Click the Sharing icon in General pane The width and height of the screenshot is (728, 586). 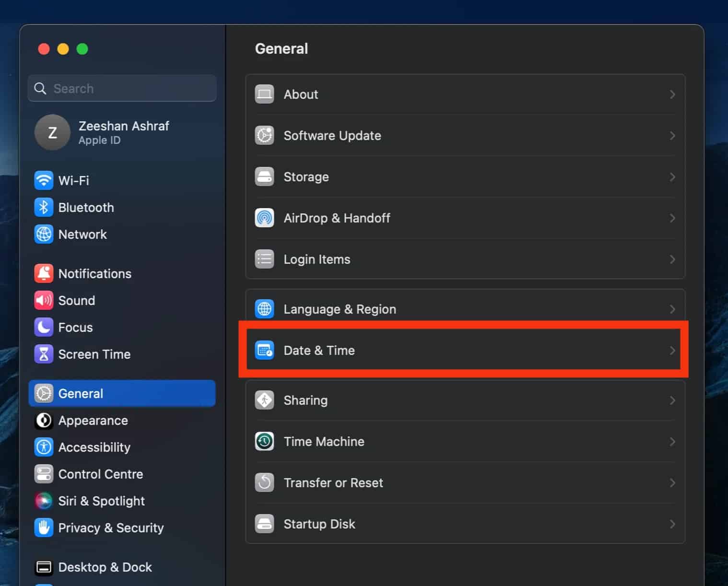pos(264,400)
